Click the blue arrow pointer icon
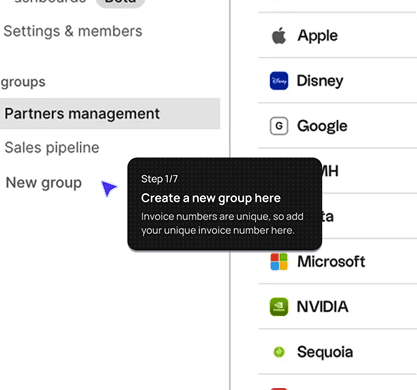The height and width of the screenshot is (390, 417). pyautogui.click(x=109, y=188)
